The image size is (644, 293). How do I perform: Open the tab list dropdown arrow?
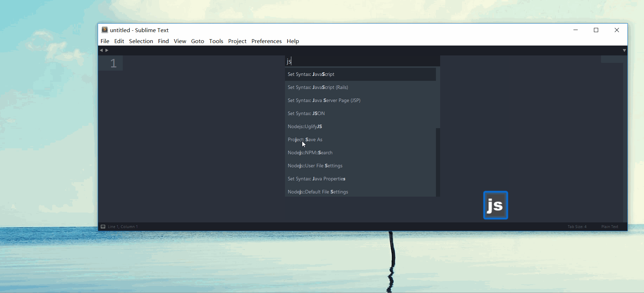point(624,50)
